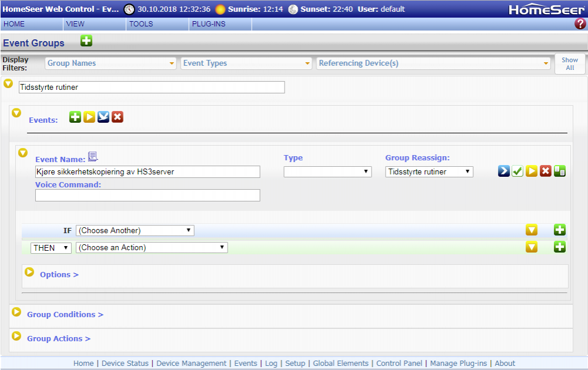Image resolution: width=588 pixels, height=370 pixels.
Task: Collapse the Tidsstyrte rutiner group arrow
Action: click(x=8, y=84)
